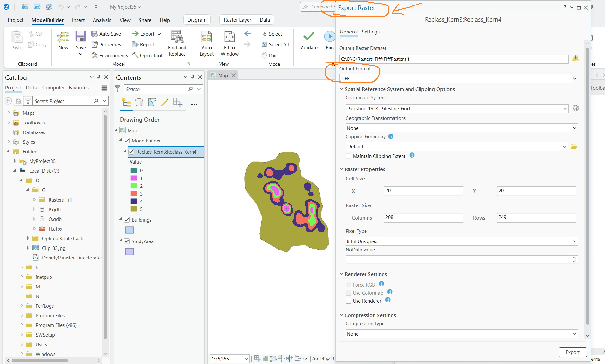Toggle visibility of ModelBuilder group layer
This screenshot has width=605, height=364.
[x=127, y=141]
